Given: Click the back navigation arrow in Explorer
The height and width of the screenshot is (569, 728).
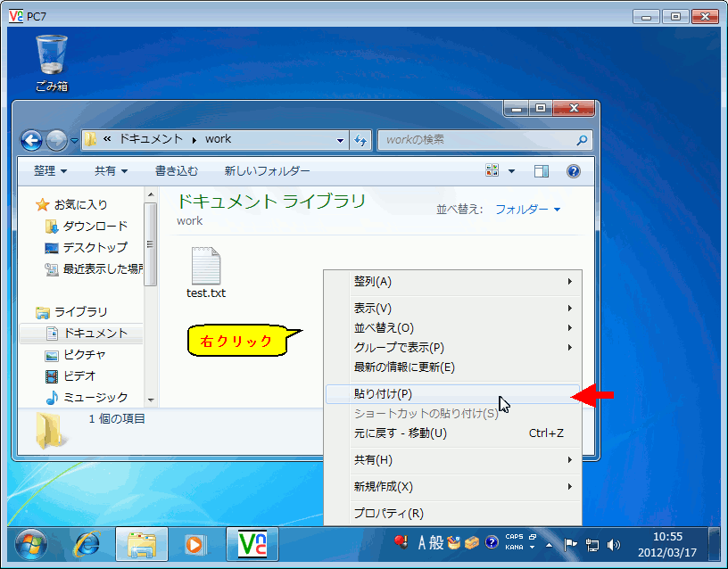Looking at the screenshot, I should [31, 140].
